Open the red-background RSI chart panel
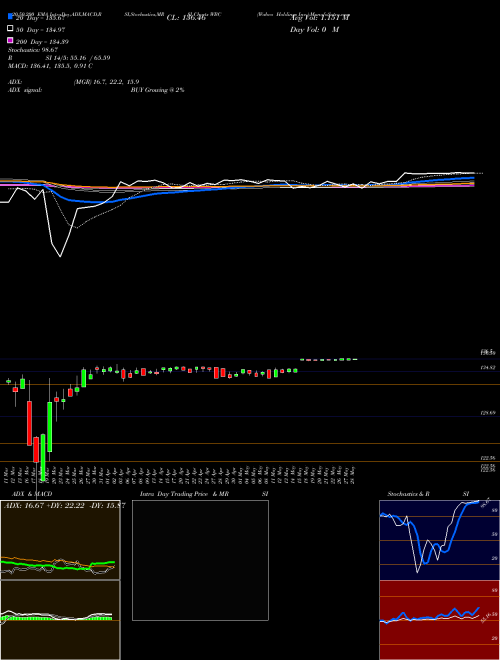Viewport: 500px width, 660px height. pos(439,620)
